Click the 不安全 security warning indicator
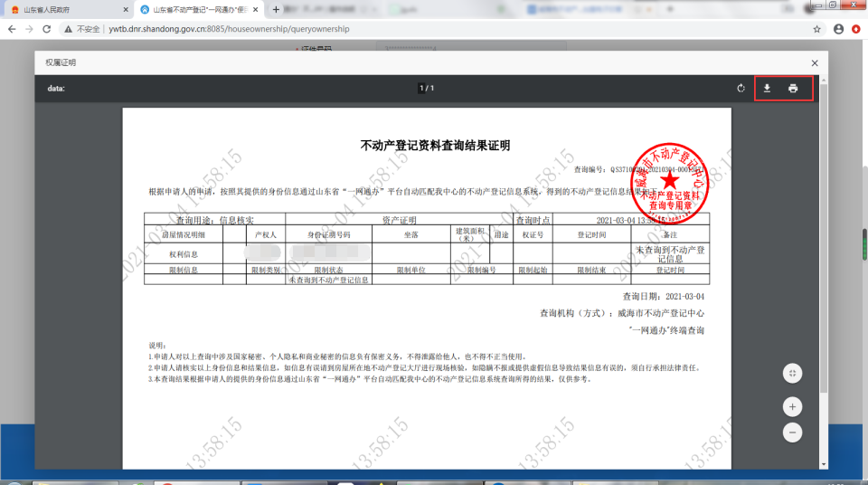This screenshot has height=485, width=868. [x=81, y=29]
